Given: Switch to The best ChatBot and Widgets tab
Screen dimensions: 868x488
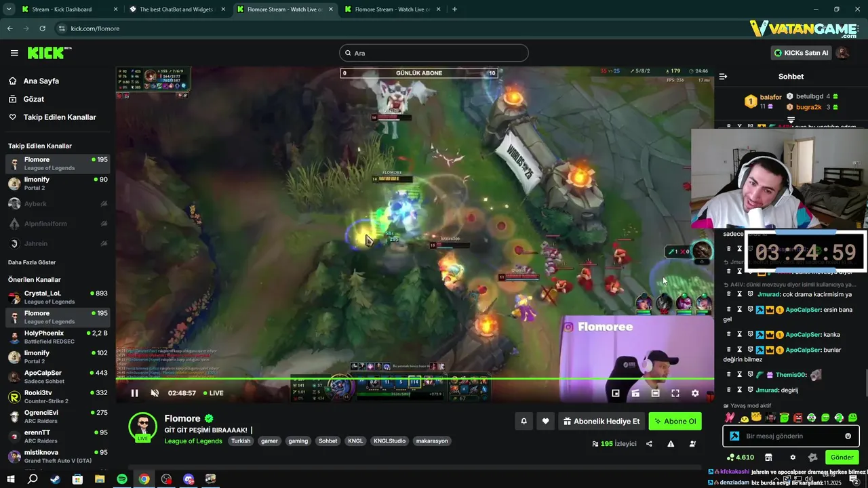Looking at the screenshot, I should [176, 9].
